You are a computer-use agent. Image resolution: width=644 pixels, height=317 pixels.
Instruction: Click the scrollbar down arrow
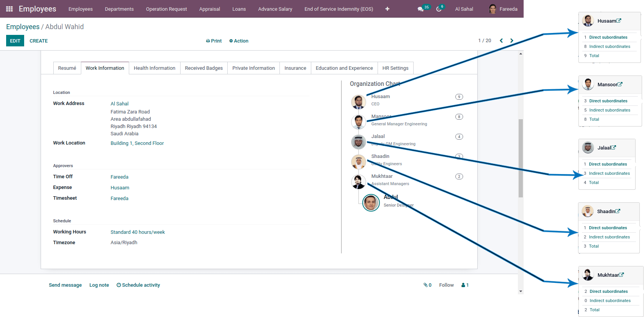point(521,291)
